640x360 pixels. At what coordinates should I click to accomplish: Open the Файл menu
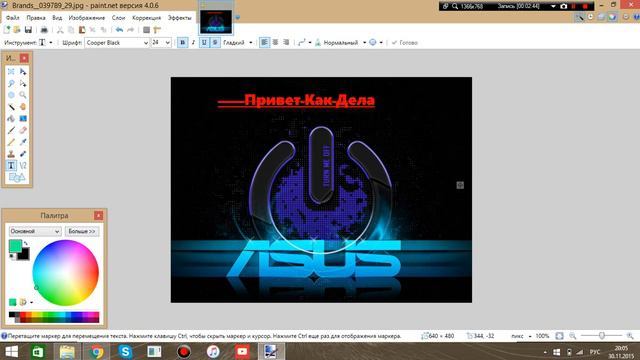12,18
